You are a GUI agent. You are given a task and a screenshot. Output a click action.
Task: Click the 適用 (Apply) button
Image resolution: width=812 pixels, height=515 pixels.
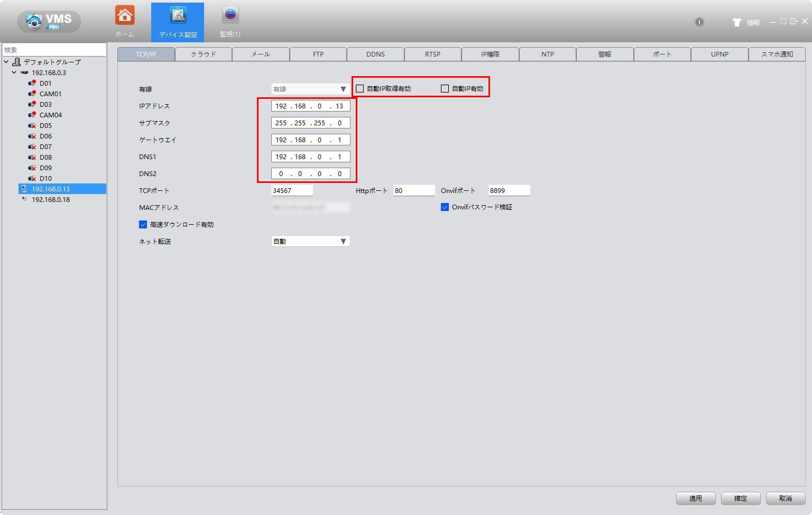(x=695, y=499)
